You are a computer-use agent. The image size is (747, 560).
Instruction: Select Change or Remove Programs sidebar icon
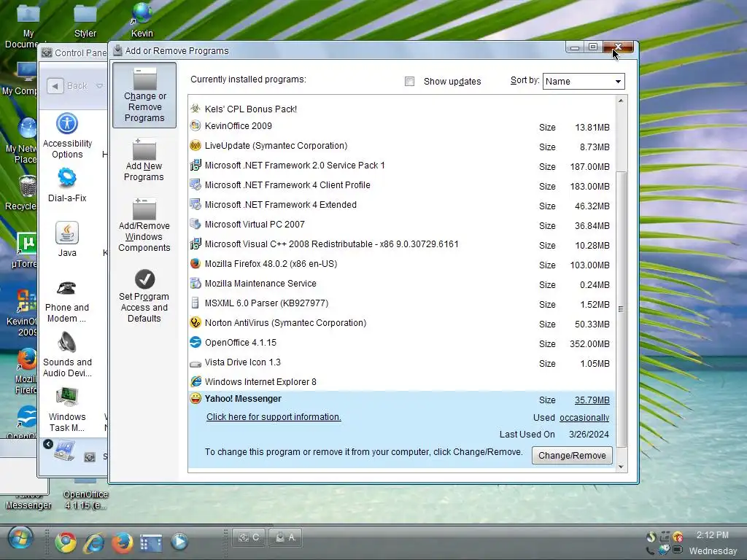coord(144,95)
